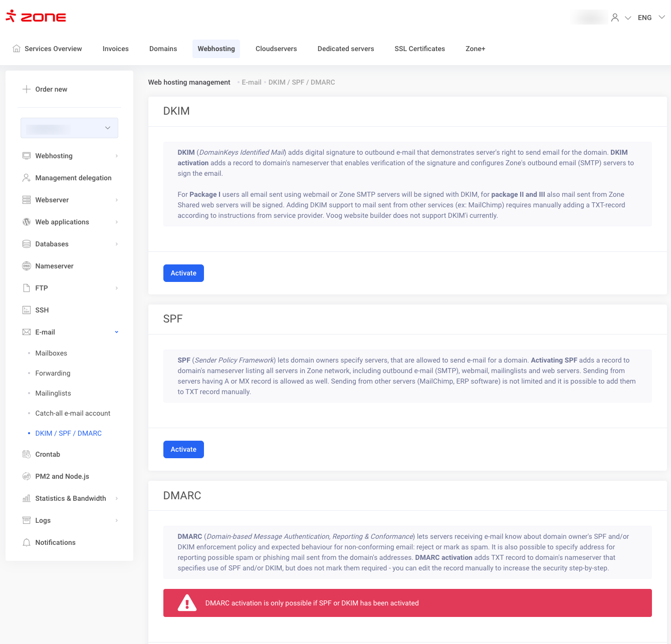Activate SPF with the Activate button

(183, 449)
